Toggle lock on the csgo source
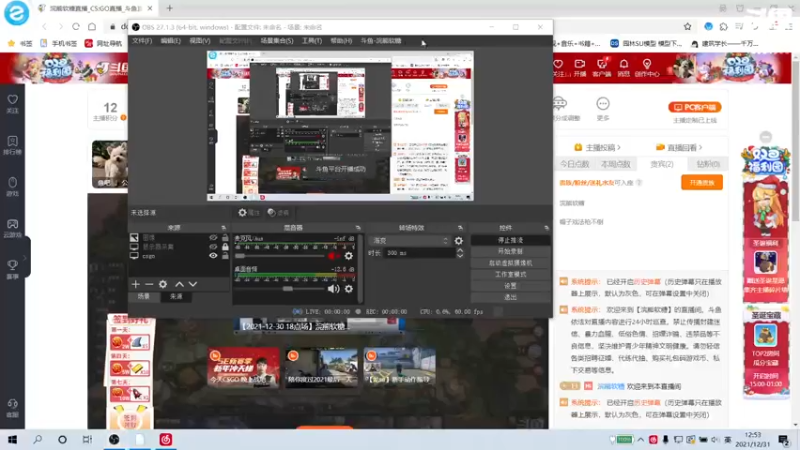 point(225,256)
